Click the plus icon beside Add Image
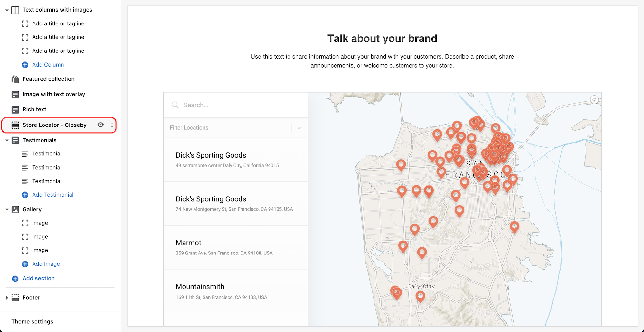This screenshot has height=332, width=644. [x=25, y=264]
